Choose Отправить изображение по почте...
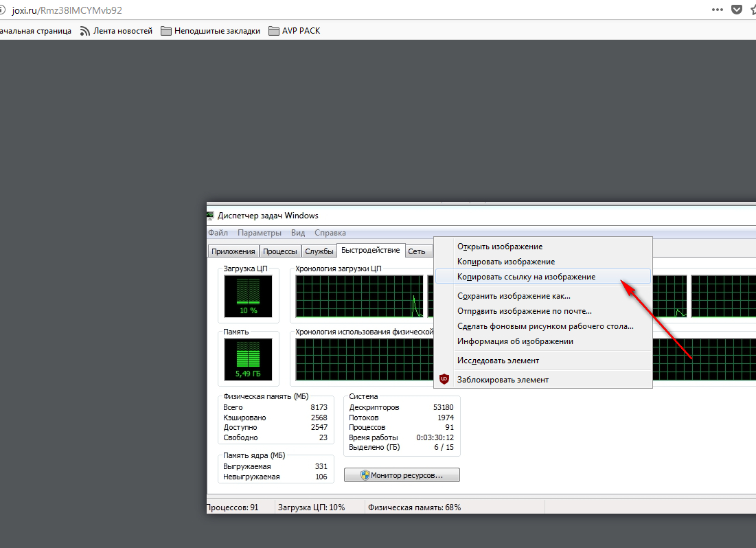The width and height of the screenshot is (756, 548). 543,310
